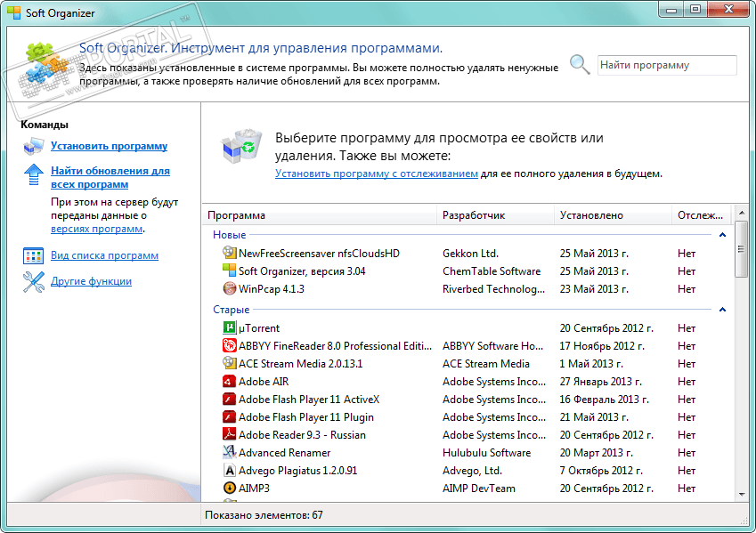
Task: Click the install program computer icon
Action: click(x=33, y=147)
